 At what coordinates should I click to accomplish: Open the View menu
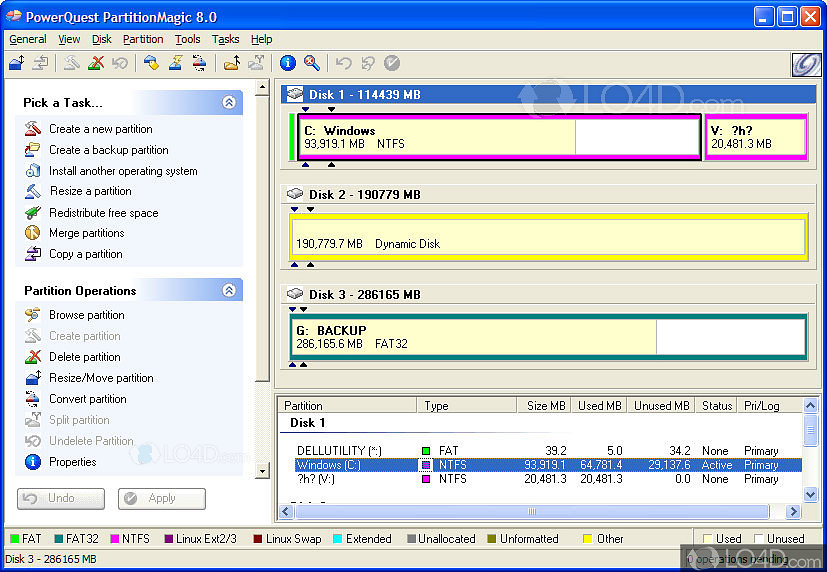pyautogui.click(x=69, y=39)
